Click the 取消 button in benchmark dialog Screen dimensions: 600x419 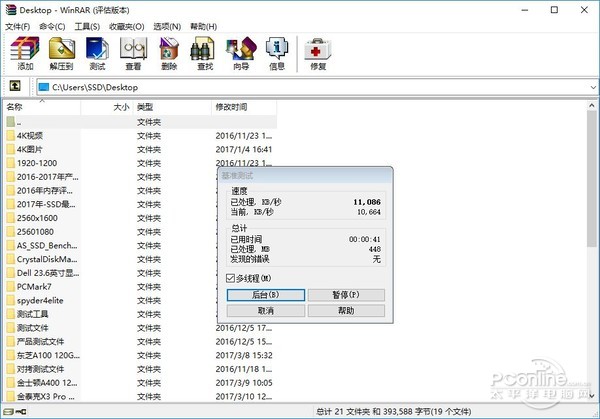click(x=266, y=311)
